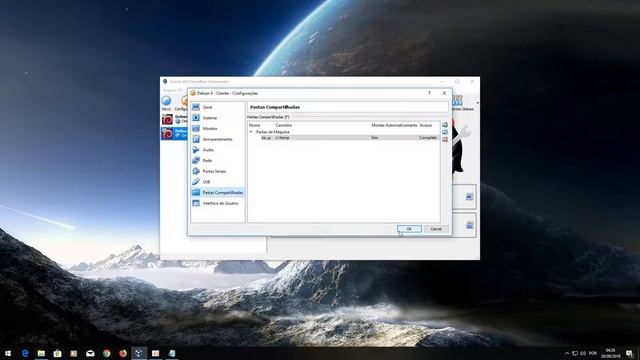Open File Explorer from the taskbar

[x=41, y=353]
